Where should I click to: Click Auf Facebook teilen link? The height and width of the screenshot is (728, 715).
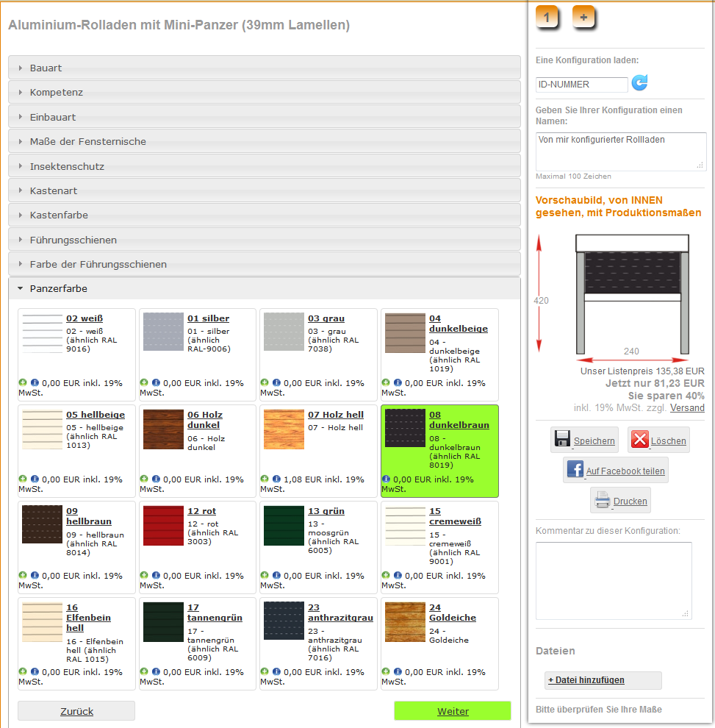pos(625,471)
